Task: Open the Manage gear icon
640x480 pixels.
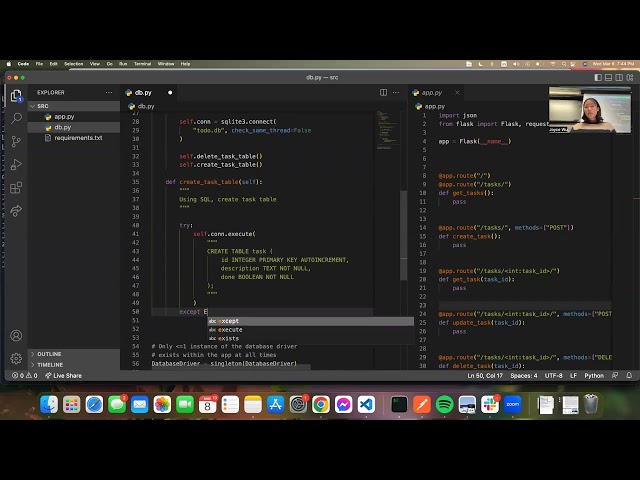Action: 16,358
